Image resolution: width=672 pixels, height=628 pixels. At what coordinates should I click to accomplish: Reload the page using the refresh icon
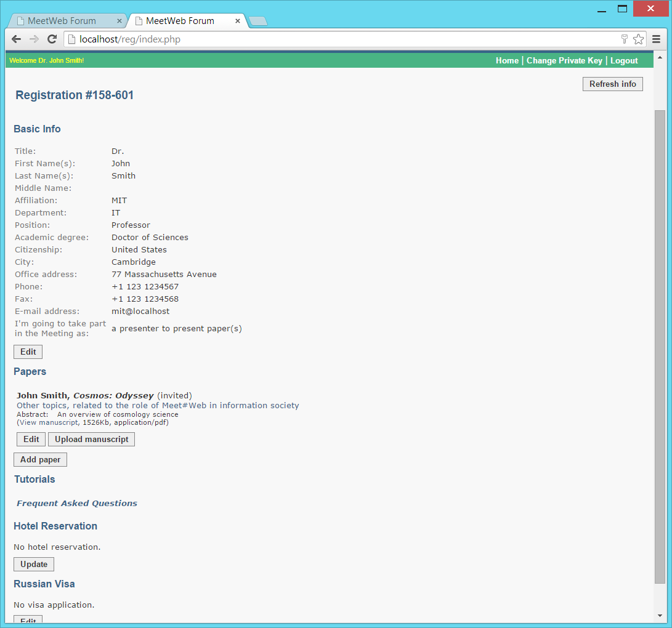tap(52, 39)
